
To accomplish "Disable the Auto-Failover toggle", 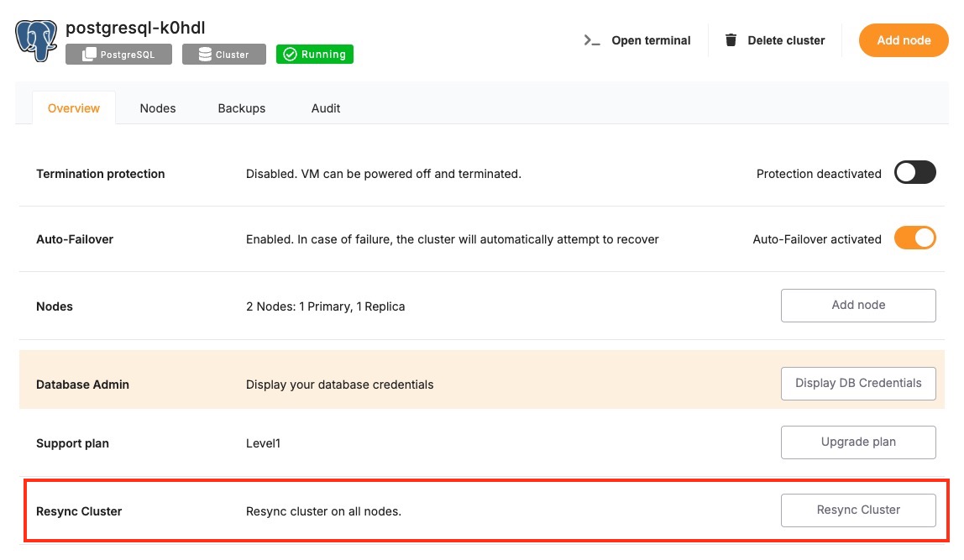I will (914, 238).
